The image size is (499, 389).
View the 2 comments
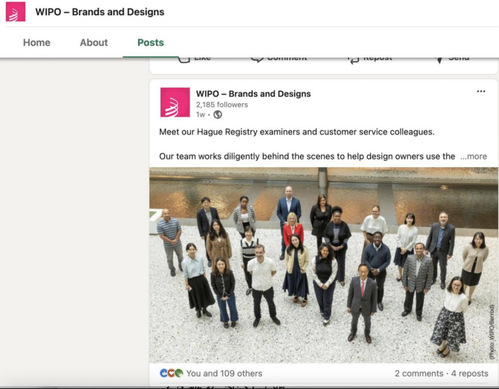click(x=419, y=373)
